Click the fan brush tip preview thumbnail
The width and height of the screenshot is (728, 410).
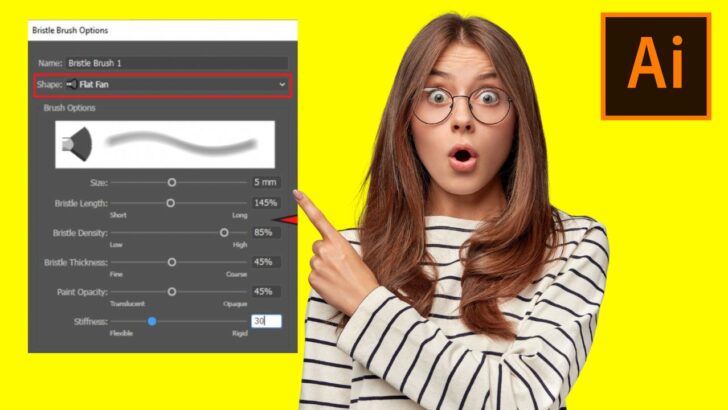[x=77, y=144]
